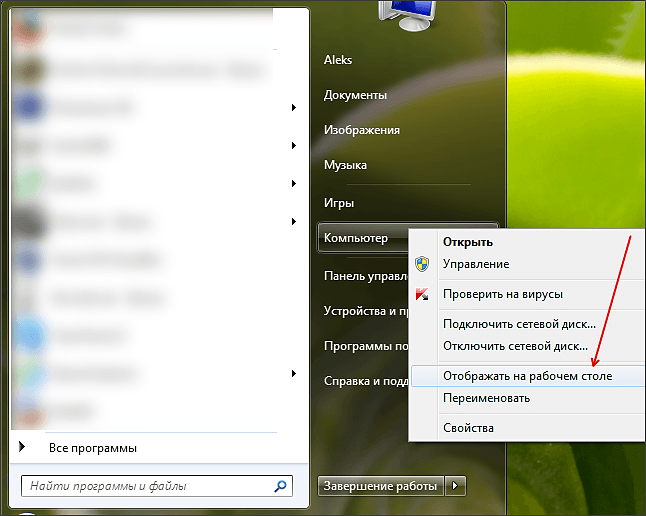Click the Найти программы и файлы field
This screenshot has height=516, width=646.
pos(157,486)
